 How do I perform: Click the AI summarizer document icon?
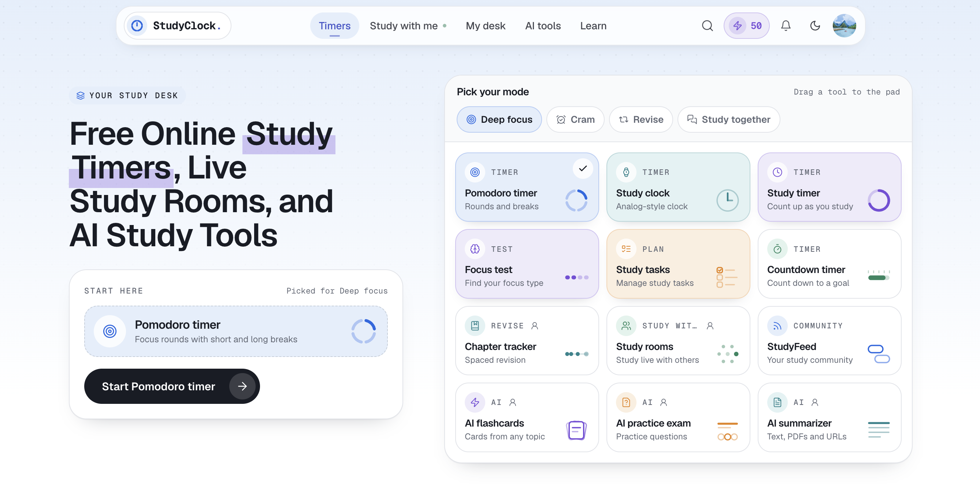coord(777,402)
